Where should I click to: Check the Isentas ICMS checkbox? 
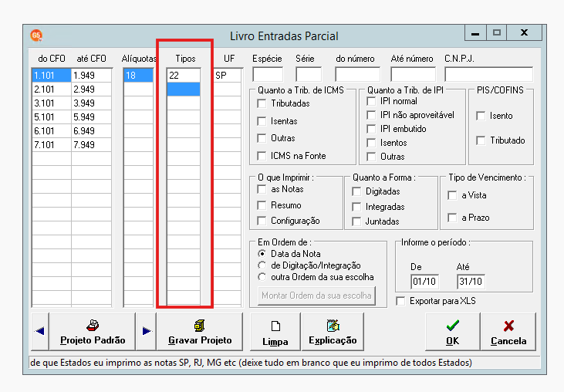point(262,121)
